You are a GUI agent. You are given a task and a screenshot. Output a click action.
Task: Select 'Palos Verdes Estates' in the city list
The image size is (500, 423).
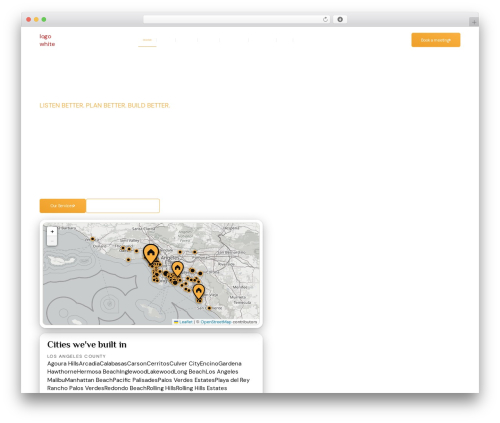pos(186,380)
